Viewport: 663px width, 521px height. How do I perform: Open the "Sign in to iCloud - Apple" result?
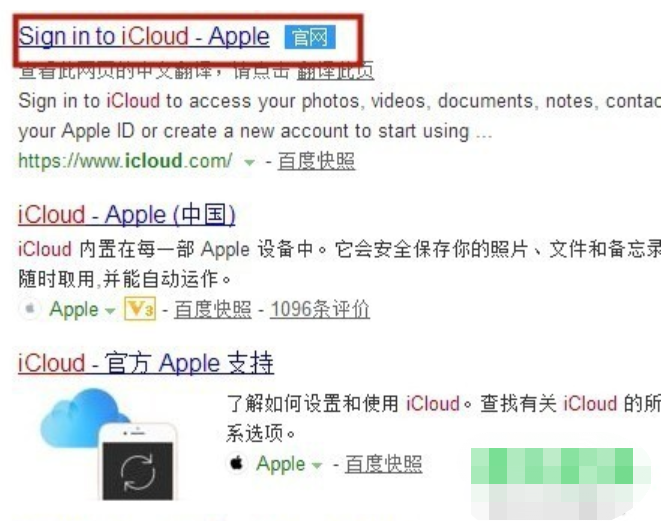[144, 37]
